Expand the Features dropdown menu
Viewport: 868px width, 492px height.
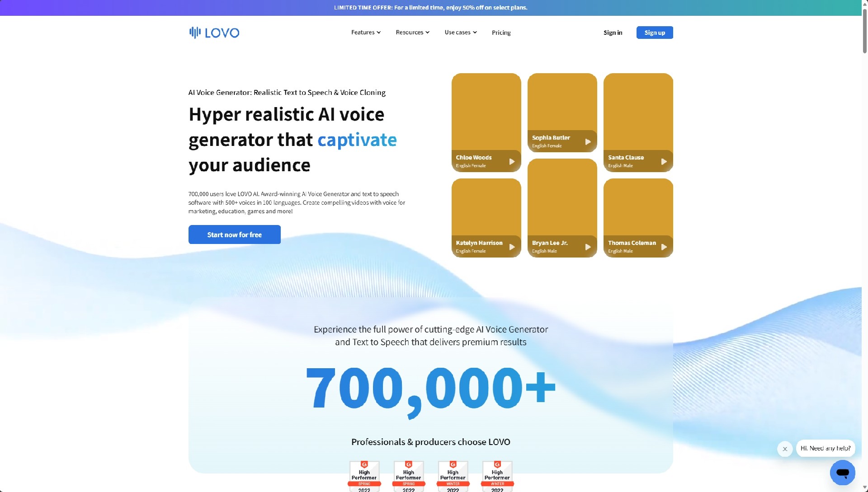[x=366, y=33]
